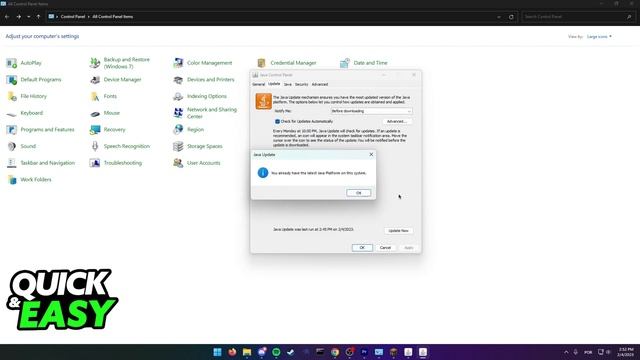Open Default Programs item

[34, 80]
